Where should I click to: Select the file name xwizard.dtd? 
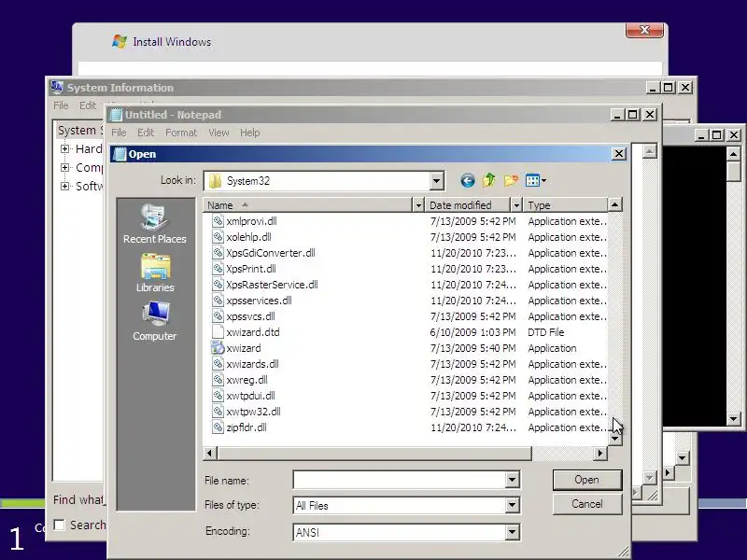(253, 332)
